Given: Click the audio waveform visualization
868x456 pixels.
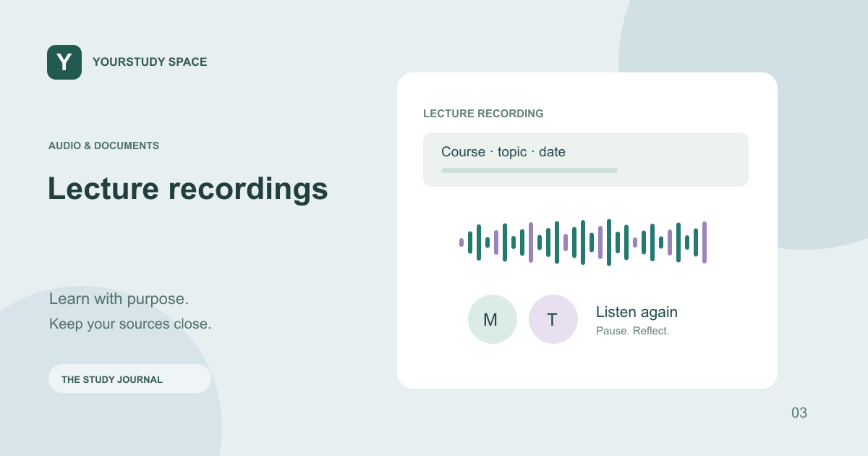Looking at the screenshot, I should click(583, 242).
